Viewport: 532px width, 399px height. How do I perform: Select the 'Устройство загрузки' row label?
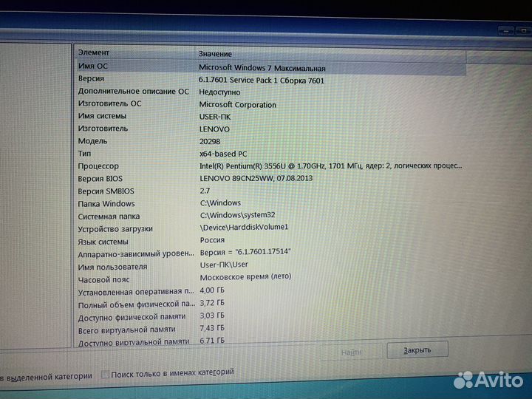point(115,229)
